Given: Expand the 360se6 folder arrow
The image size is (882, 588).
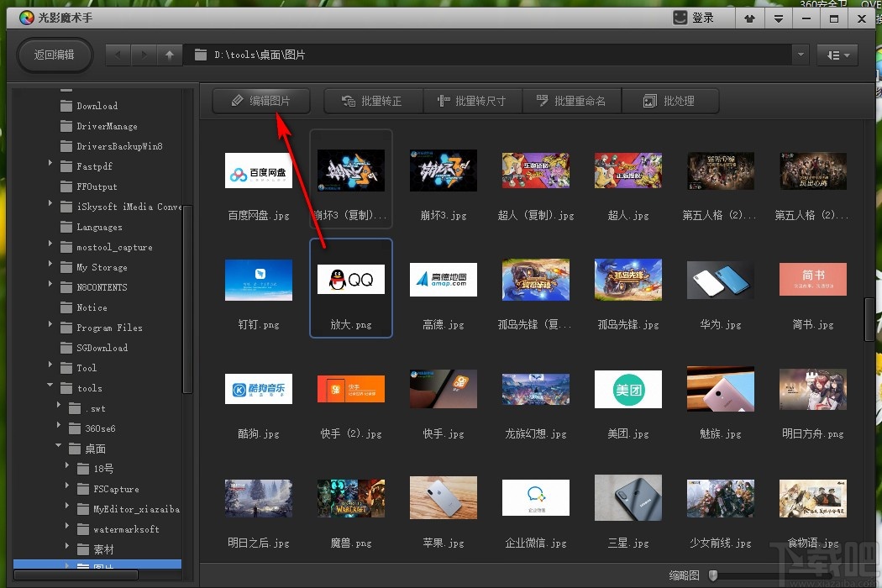Looking at the screenshot, I should (x=59, y=425).
